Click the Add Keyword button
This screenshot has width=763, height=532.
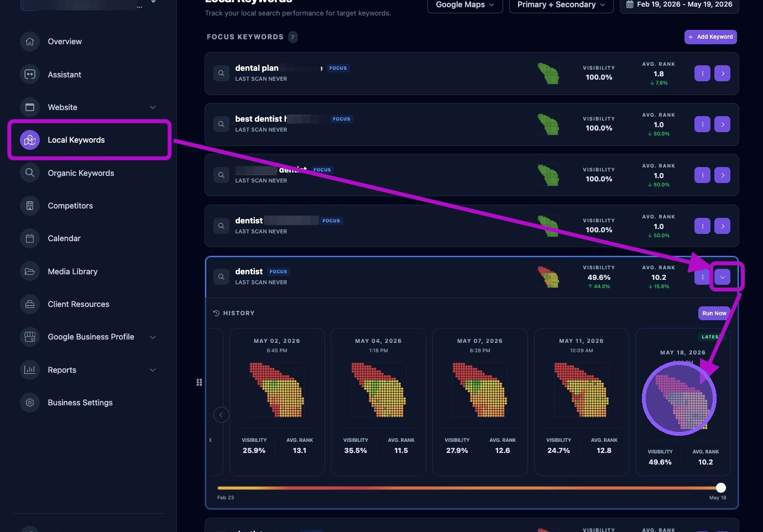[710, 37]
